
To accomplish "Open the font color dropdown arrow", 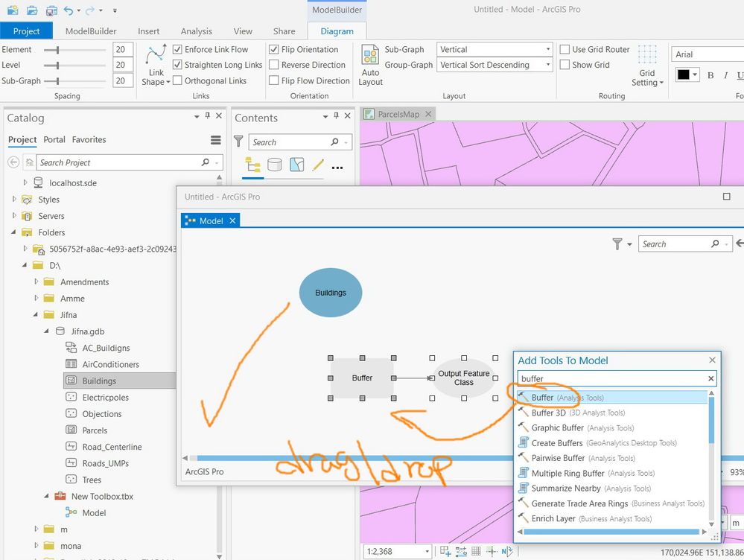I will (x=695, y=75).
